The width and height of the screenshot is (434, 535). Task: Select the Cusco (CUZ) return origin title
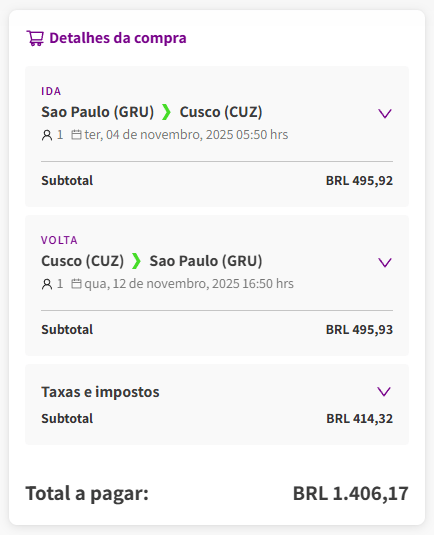pos(83,261)
